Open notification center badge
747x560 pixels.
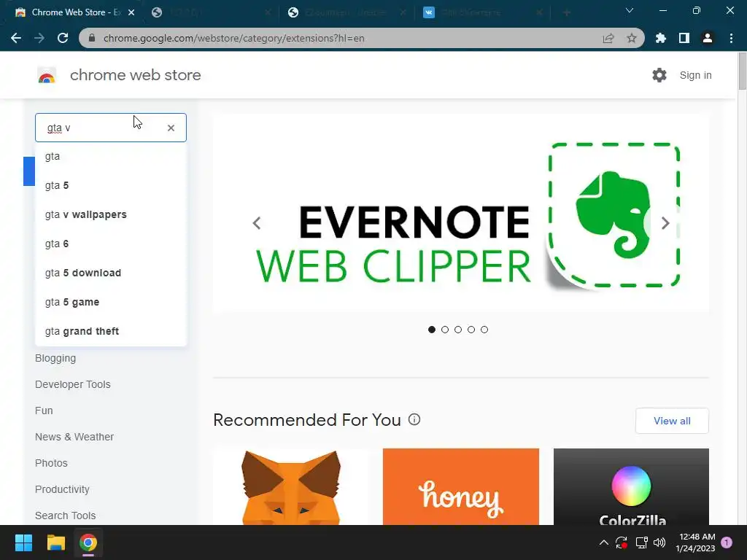pyautogui.click(x=727, y=542)
